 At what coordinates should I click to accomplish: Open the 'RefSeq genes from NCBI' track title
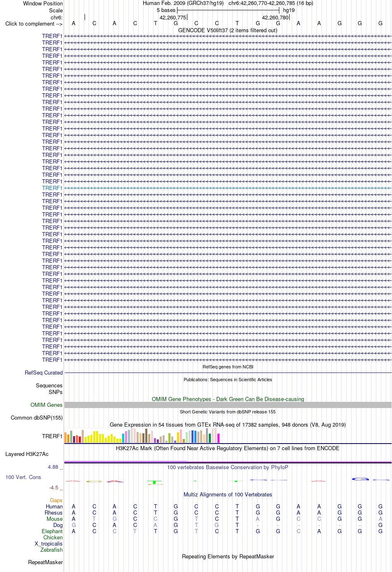[x=228, y=367]
